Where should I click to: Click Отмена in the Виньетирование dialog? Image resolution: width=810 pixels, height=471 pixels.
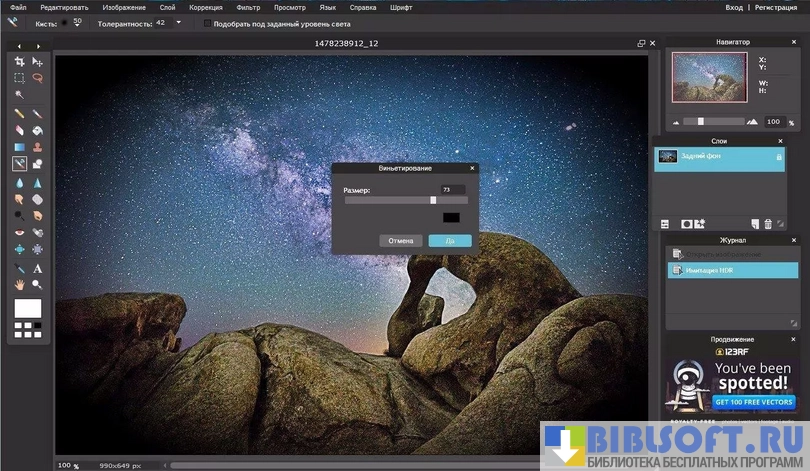point(400,241)
